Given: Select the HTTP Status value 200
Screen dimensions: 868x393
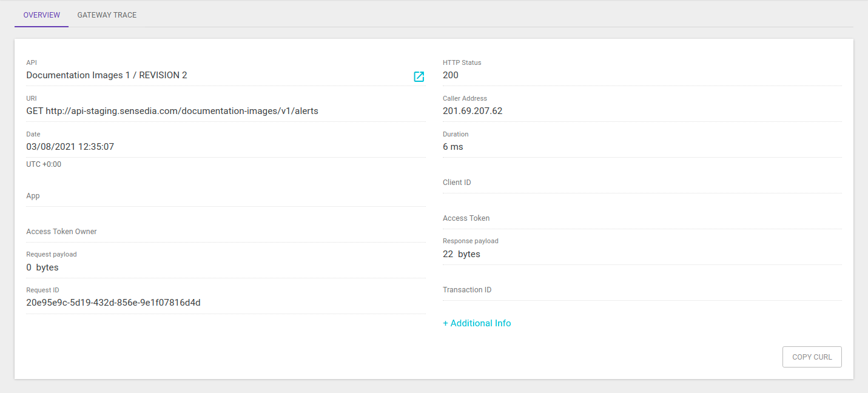Looking at the screenshot, I should pyautogui.click(x=449, y=75).
